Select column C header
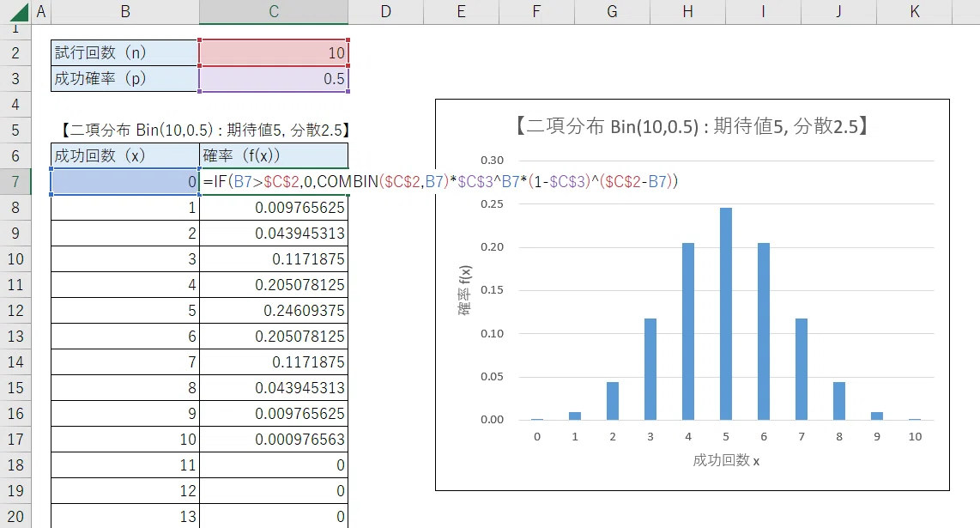The width and height of the screenshot is (980, 528). 274,12
